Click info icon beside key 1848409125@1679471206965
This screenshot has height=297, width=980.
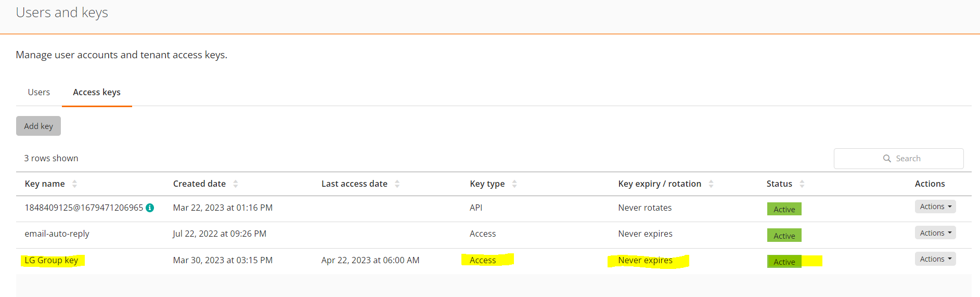(x=150, y=208)
